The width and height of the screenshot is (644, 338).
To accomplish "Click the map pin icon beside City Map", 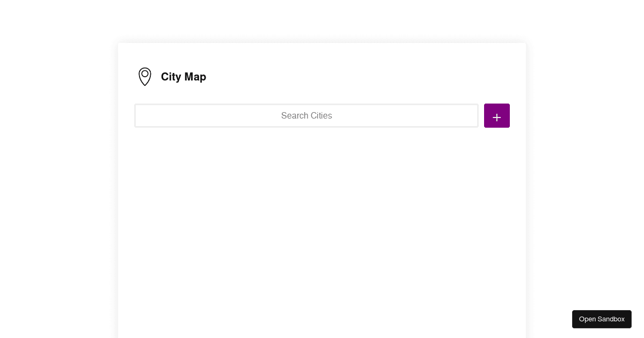I will (145, 77).
